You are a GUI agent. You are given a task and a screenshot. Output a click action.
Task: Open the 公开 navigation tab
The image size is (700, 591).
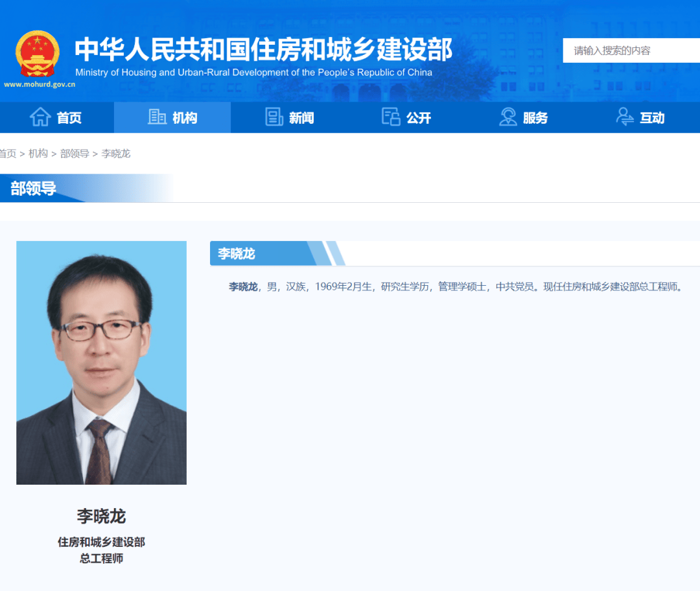coord(406,117)
